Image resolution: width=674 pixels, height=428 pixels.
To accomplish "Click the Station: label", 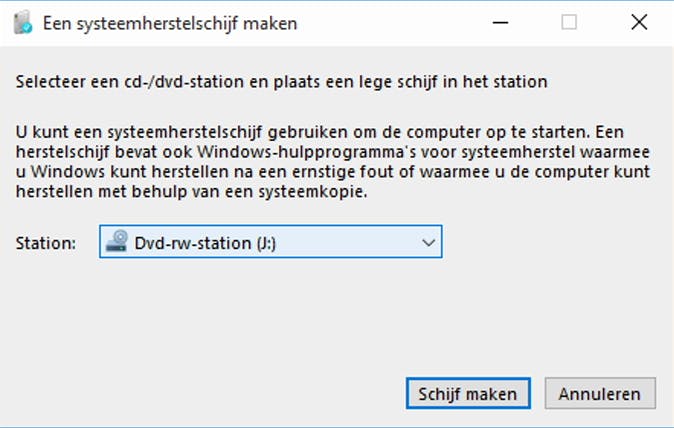I will 46,242.
